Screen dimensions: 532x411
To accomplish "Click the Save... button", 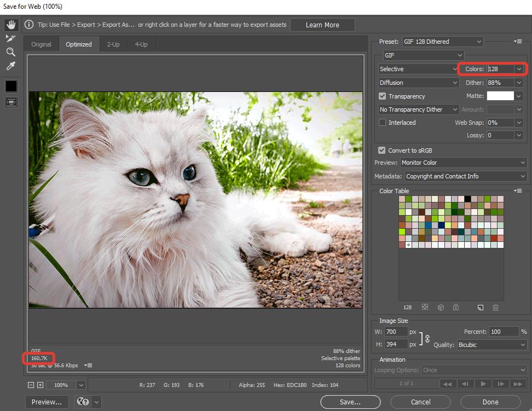I will pyautogui.click(x=350, y=402).
